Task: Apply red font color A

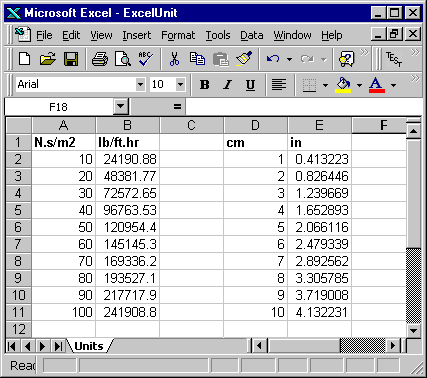Action: click(377, 85)
